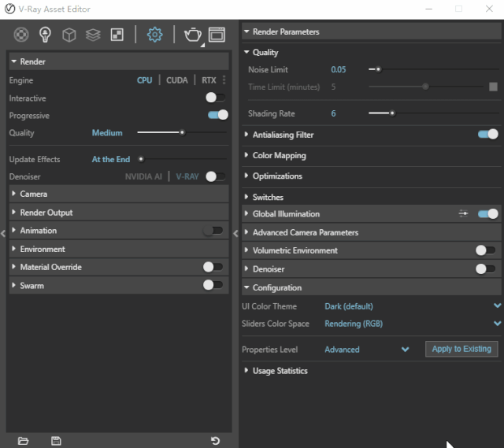Open the Textures checker icon
504x448 pixels.
click(117, 35)
